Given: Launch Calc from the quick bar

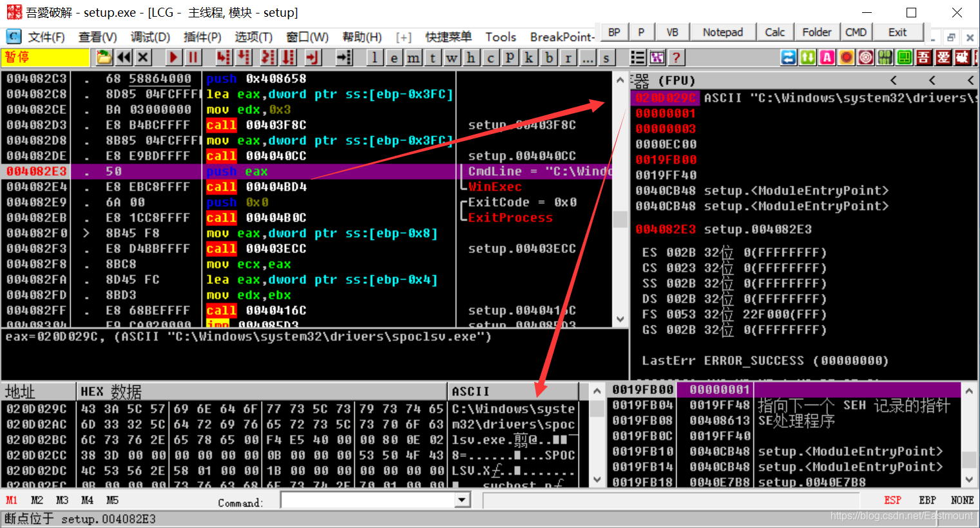Looking at the screenshot, I should (774, 32).
